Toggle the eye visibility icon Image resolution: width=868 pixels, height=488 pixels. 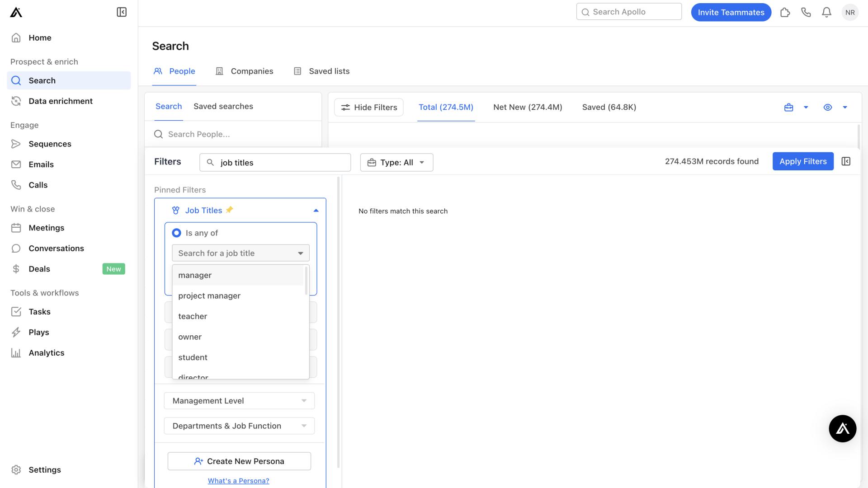(827, 108)
